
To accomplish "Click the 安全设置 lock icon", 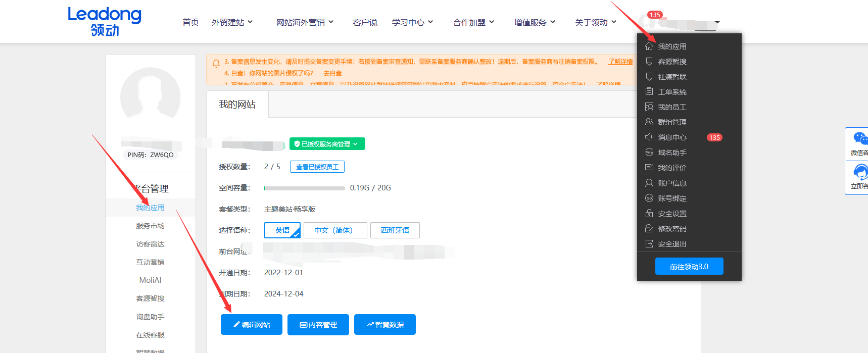I will pos(649,213).
